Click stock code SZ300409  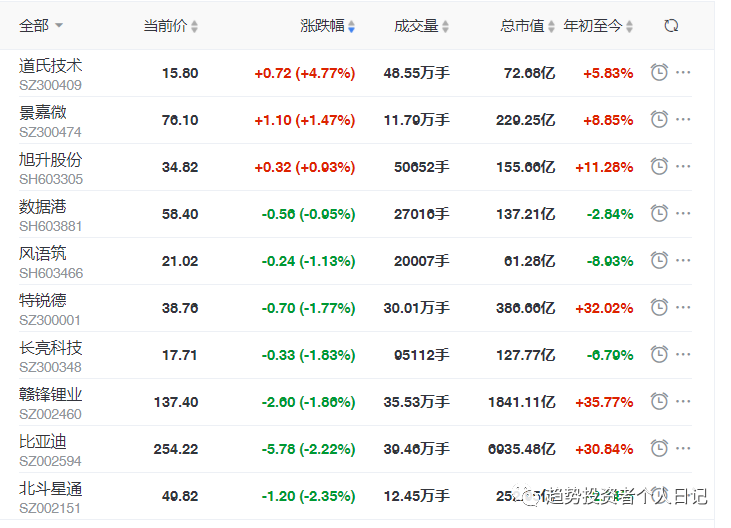click(50, 85)
